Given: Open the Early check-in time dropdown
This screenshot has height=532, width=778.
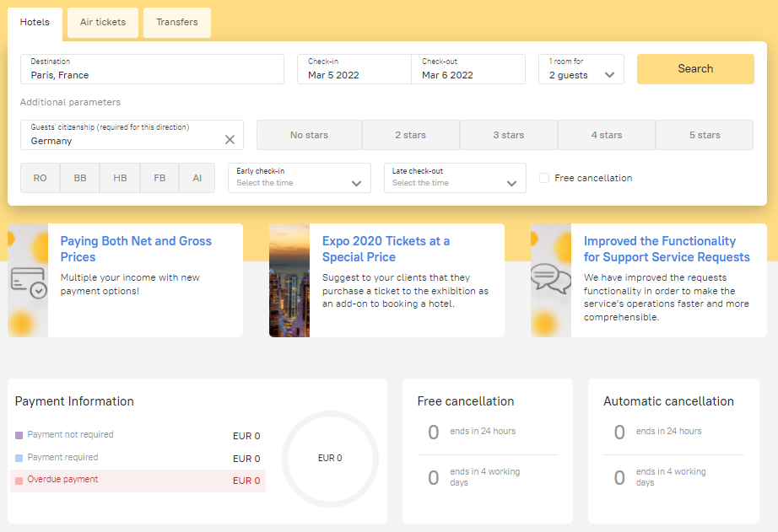Looking at the screenshot, I should (299, 178).
